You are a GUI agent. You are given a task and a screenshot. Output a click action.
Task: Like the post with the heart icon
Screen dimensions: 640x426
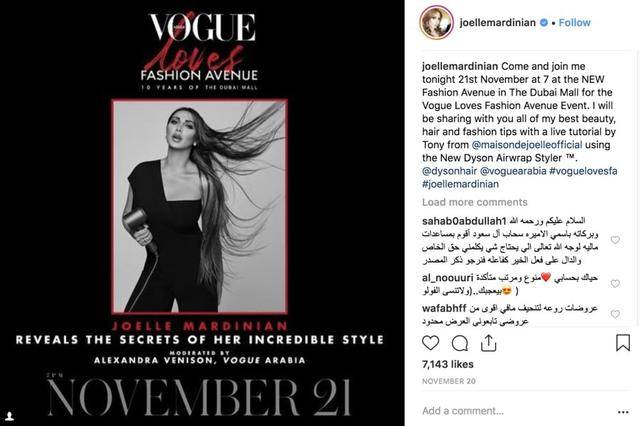pyautogui.click(x=430, y=343)
